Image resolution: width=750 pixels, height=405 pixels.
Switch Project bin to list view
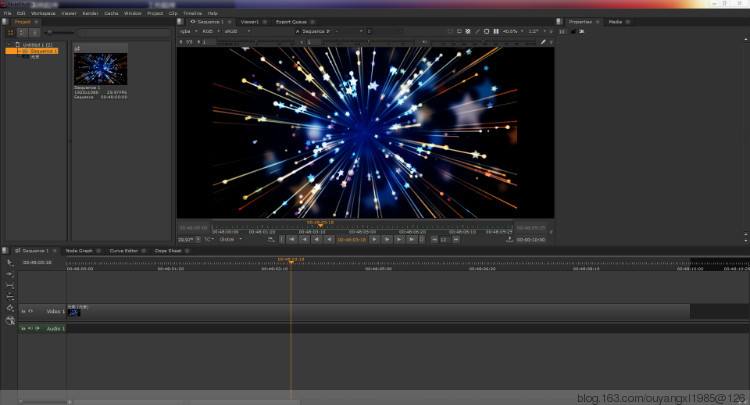click(22, 33)
